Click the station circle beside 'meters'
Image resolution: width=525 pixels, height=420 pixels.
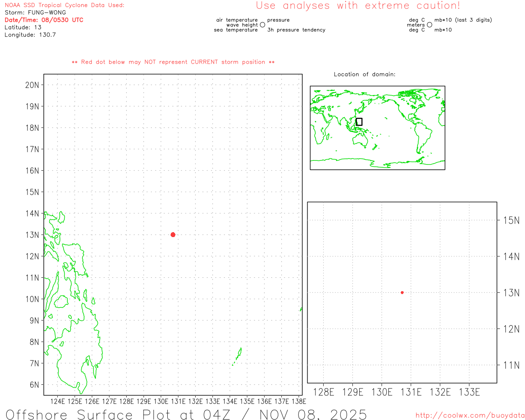429,25
